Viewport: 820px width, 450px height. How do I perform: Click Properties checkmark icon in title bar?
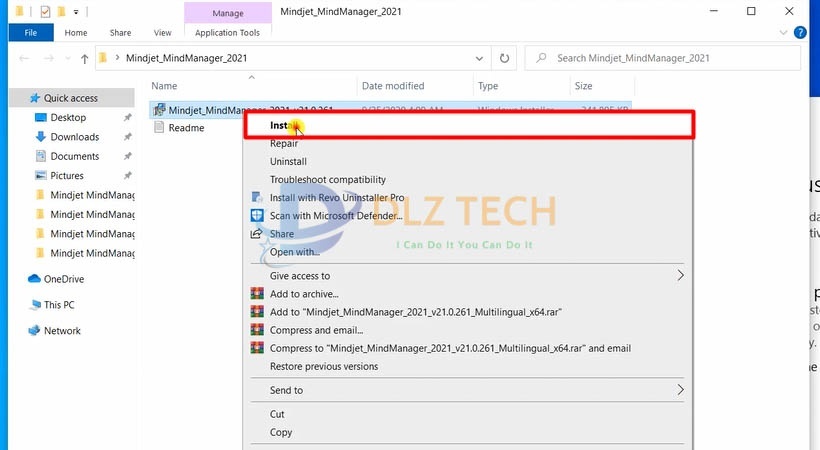pyautogui.click(x=45, y=11)
